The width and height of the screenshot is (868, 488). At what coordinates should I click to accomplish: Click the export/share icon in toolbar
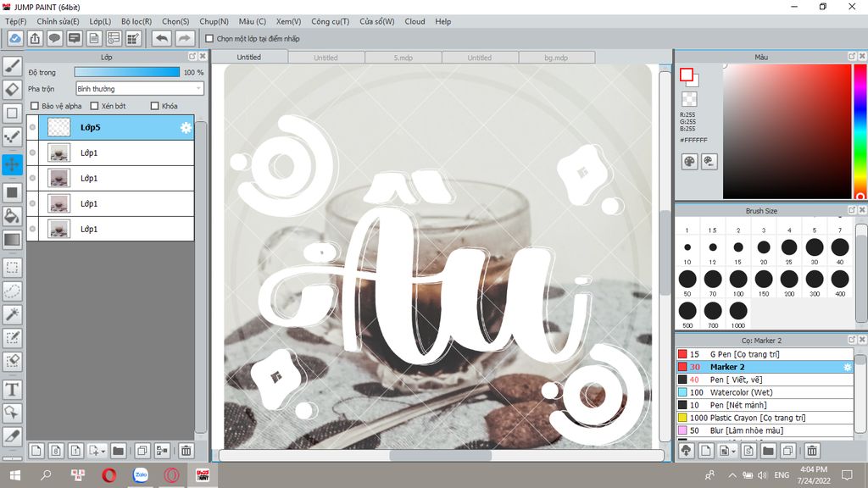pos(35,38)
